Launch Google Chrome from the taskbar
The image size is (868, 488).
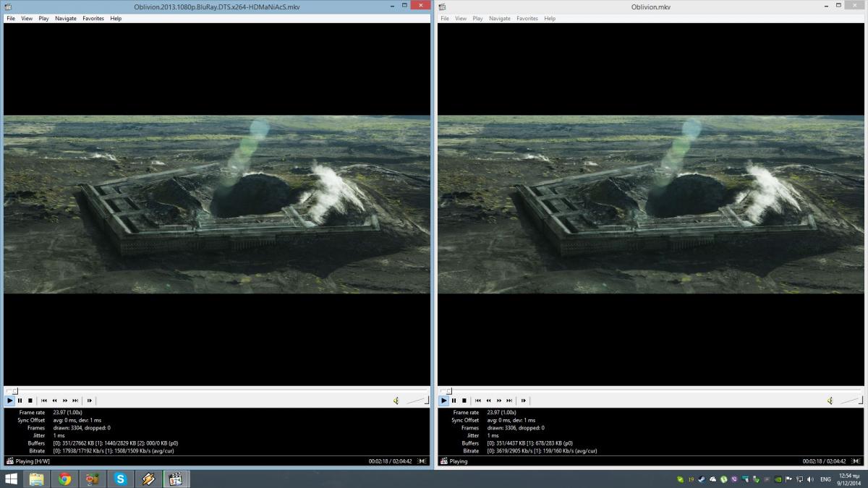[64, 479]
